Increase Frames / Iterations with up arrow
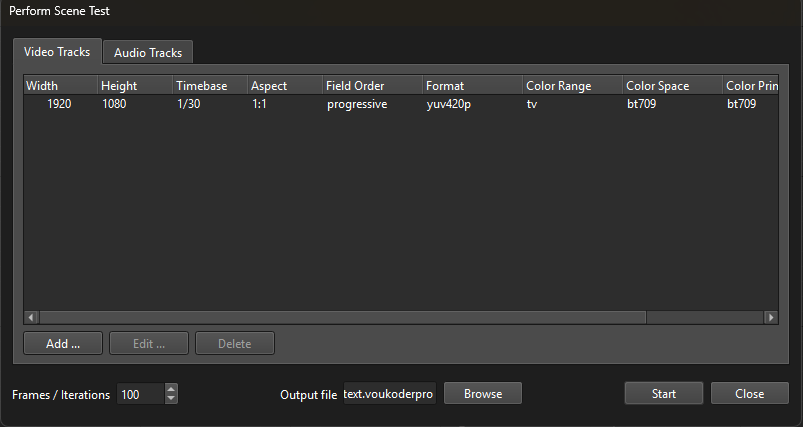 [171, 389]
